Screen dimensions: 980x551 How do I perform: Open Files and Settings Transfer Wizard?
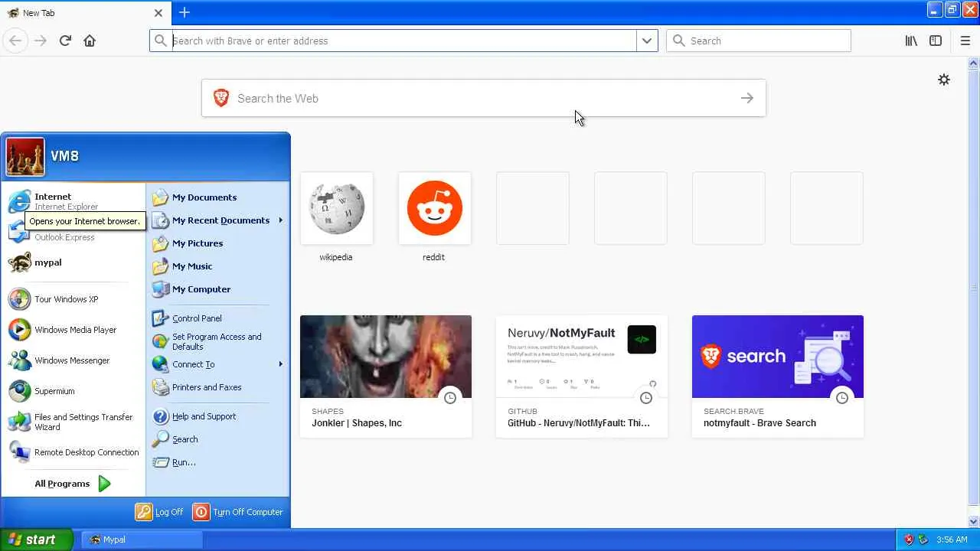pyautogui.click(x=74, y=422)
